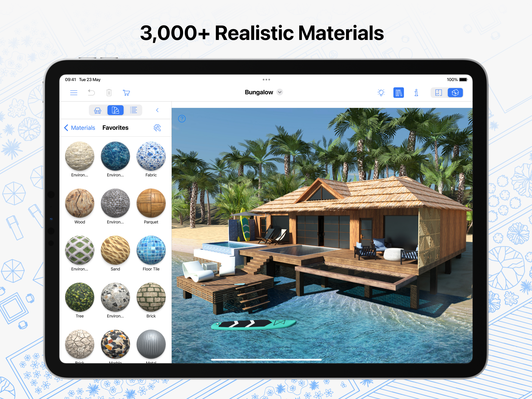Image resolution: width=532 pixels, height=399 pixels.
Task: Select the grass paver lattice material
Action: [80, 250]
